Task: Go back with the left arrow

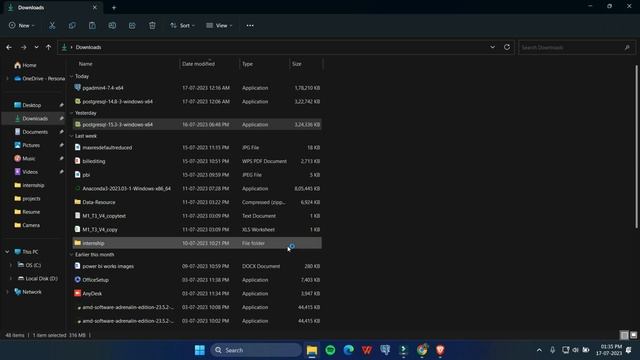Action: (x=9, y=47)
